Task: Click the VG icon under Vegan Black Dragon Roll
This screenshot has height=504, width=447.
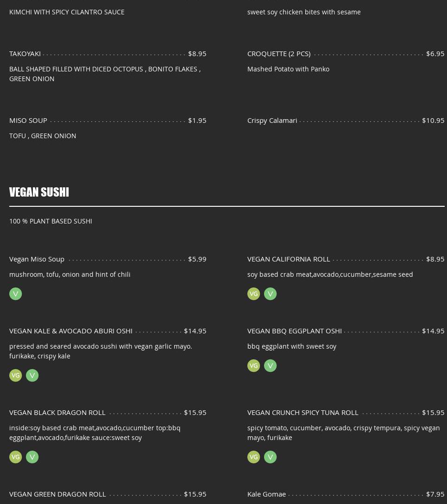Action: (15, 457)
